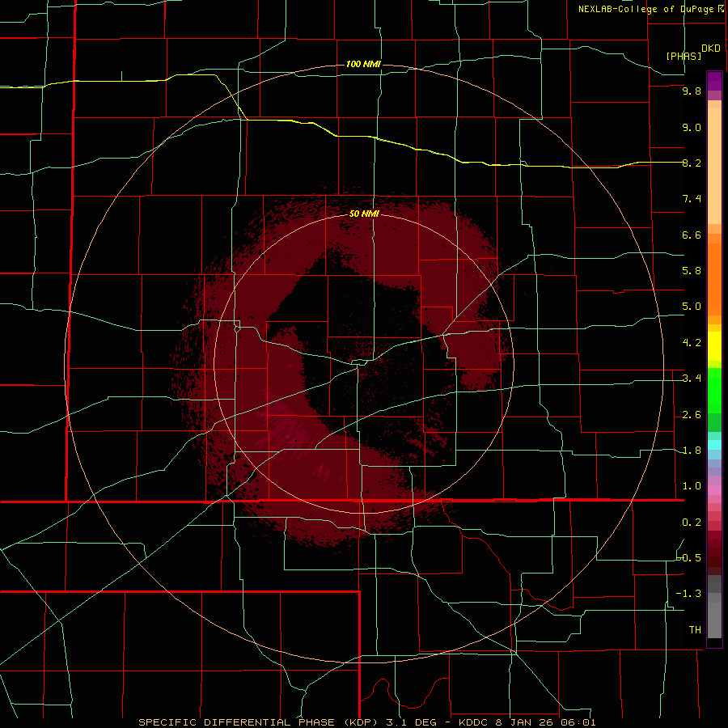Click the 5.8 color scale value
The height and width of the screenshot is (728, 728).
click(692, 271)
